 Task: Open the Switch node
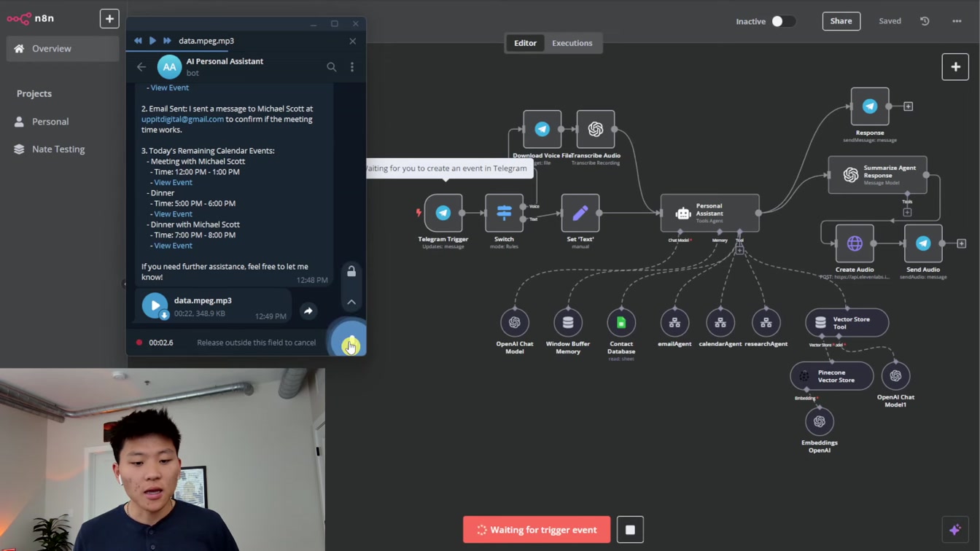tap(504, 213)
